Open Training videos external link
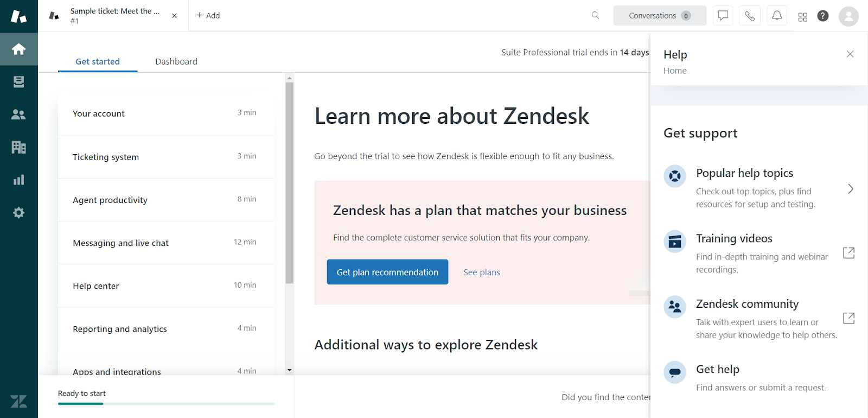868x418 pixels. 848,253
